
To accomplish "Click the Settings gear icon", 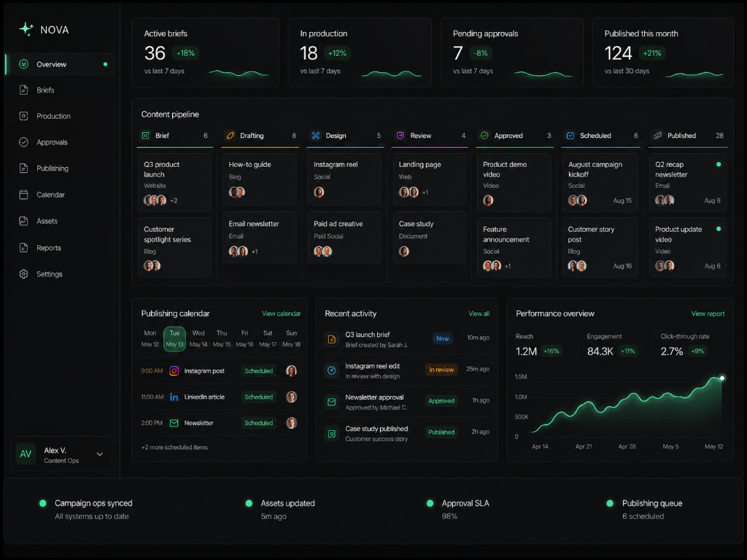I will tap(24, 274).
